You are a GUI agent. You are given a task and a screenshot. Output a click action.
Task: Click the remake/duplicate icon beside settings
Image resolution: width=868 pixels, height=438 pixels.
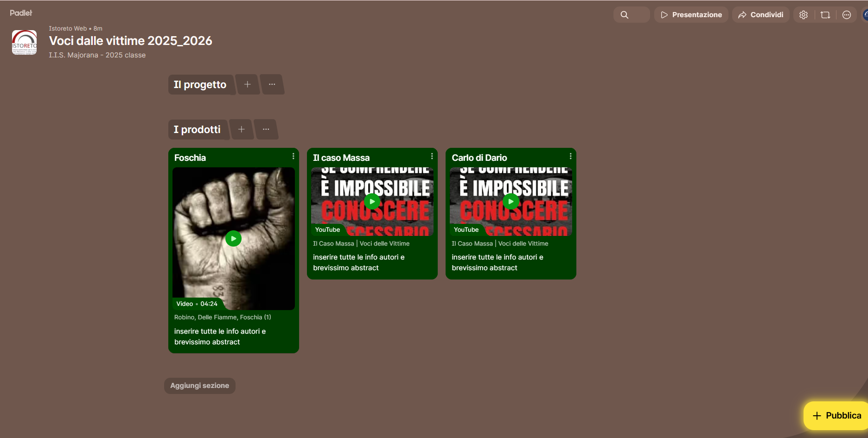tap(825, 15)
